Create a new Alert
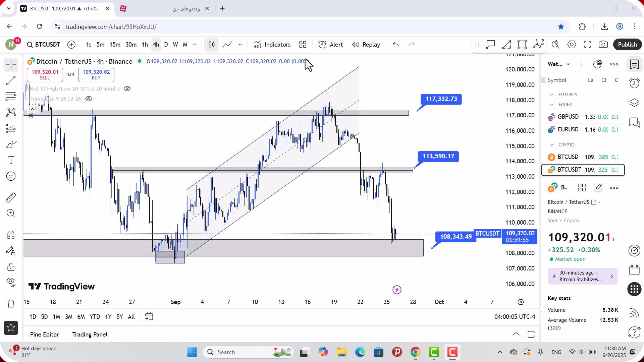Screen dimensions: 644x362 tap(331, 45)
